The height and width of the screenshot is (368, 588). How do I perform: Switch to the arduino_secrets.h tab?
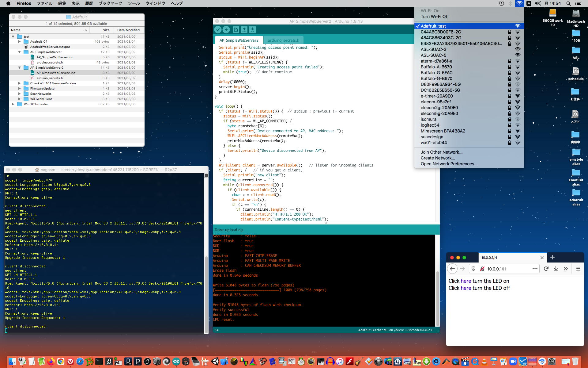point(283,40)
